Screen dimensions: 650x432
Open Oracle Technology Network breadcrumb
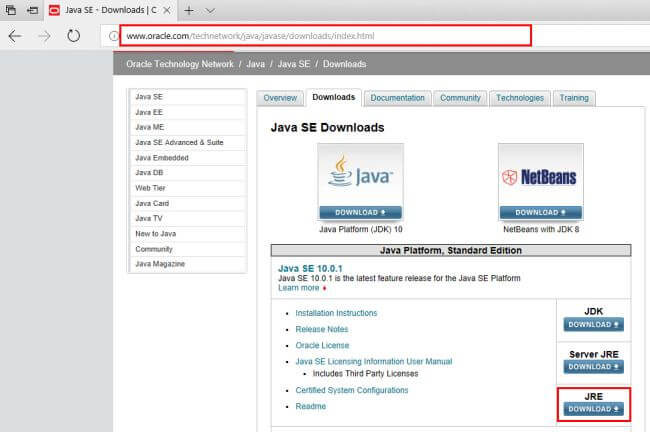[180, 64]
